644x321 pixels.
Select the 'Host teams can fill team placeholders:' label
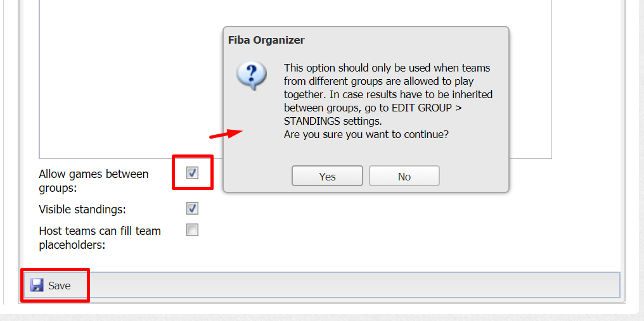pyautogui.click(x=100, y=237)
